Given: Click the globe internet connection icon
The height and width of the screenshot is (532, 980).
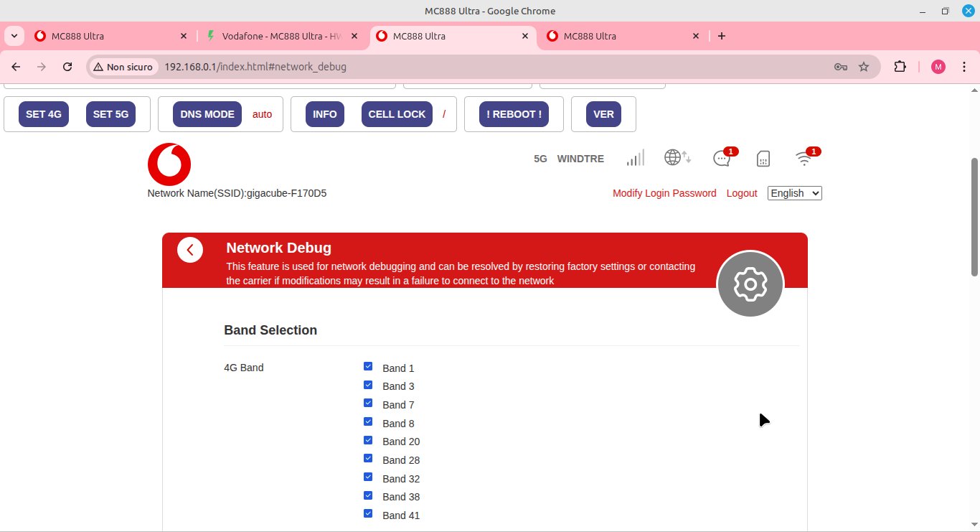Looking at the screenshot, I should [677, 157].
